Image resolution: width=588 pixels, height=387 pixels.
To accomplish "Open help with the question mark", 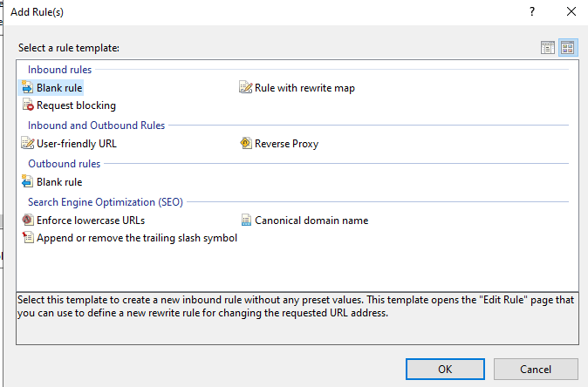I will click(x=532, y=11).
